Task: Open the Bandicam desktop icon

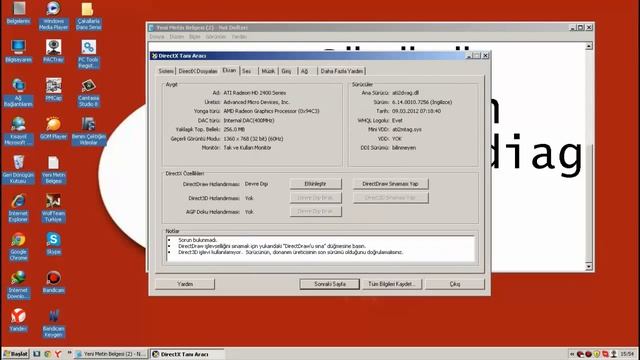Action: point(53,282)
